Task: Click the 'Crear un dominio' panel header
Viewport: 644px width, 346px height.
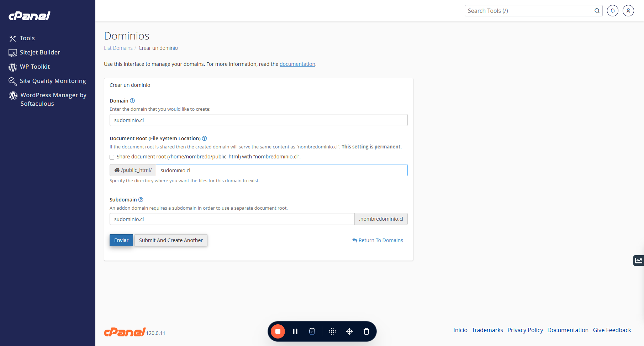Action: (259, 85)
